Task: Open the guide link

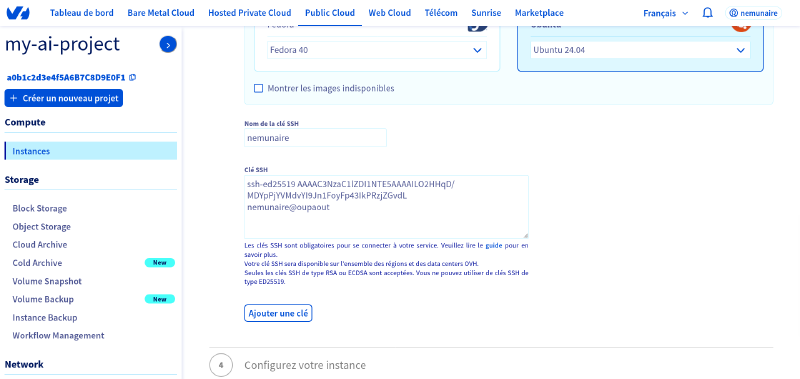Action: (x=494, y=245)
